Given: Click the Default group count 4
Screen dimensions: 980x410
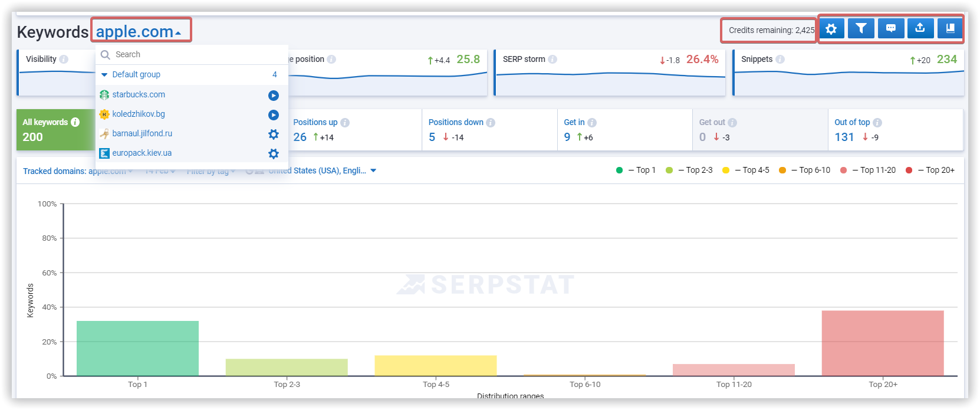Looking at the screenshot, I should (274, 74).
